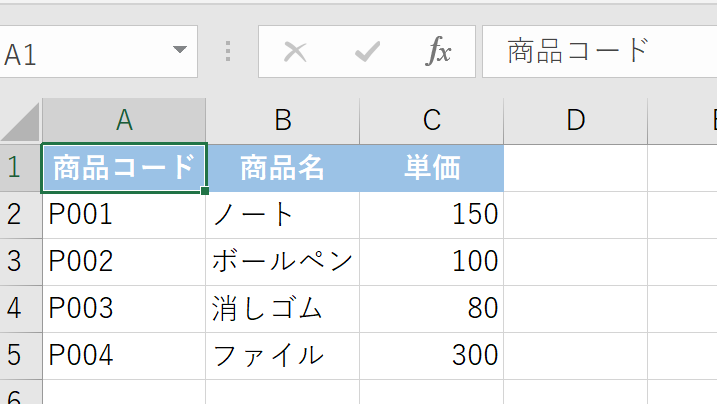The width and height of the screenshot is (717, 404).
Task: Cancel entry with the X icon
Action: pyautogui.click(x=295, y=52)
